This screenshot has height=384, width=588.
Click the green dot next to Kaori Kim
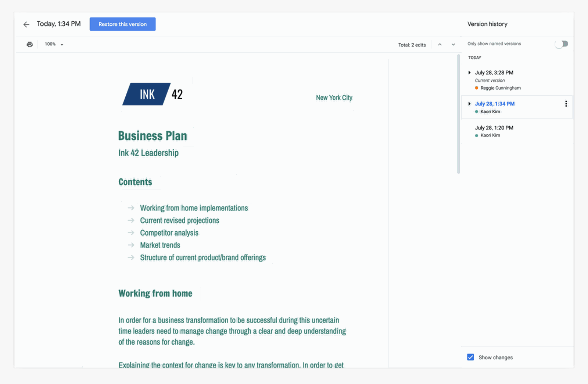pyautogui.click(x=476, y=111)
